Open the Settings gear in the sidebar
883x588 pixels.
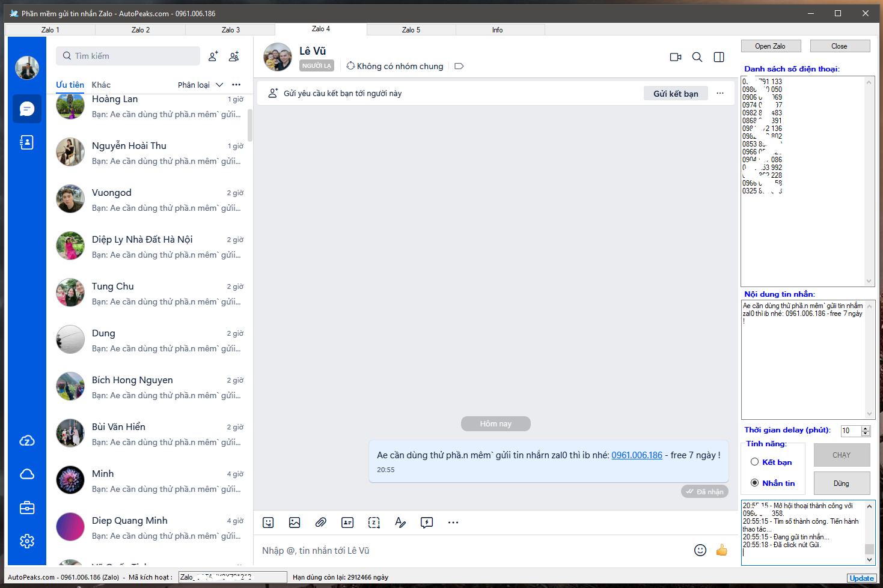click(26, 541)
